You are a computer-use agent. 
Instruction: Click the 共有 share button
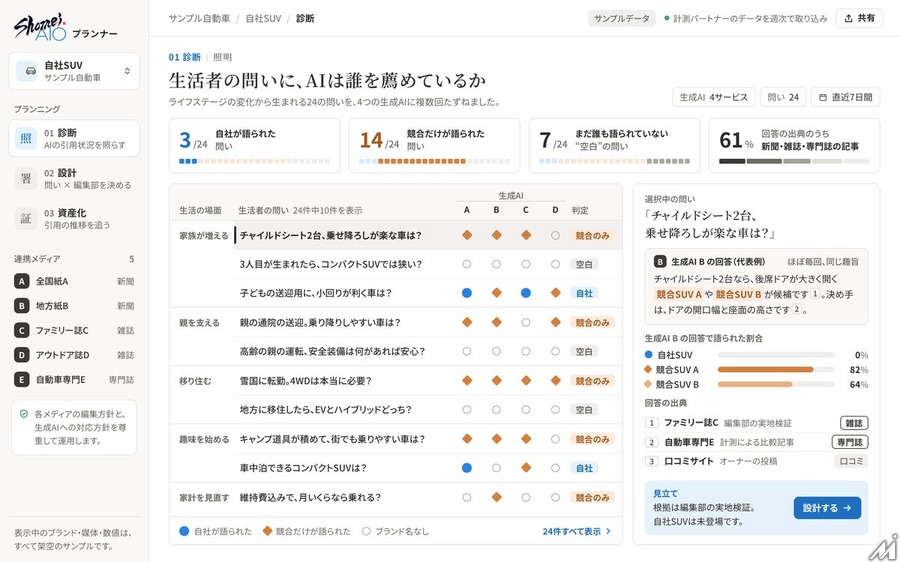point(859,18)
